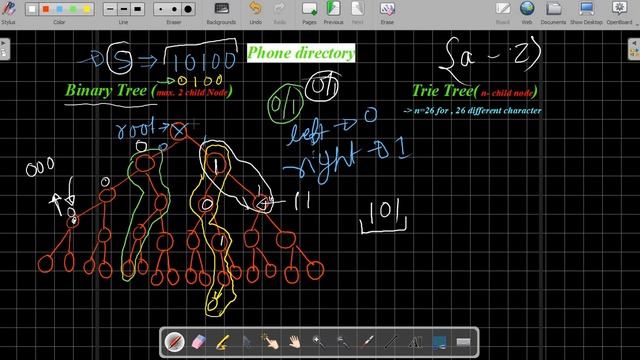Open the OpenBoard menu

[619, 12]
